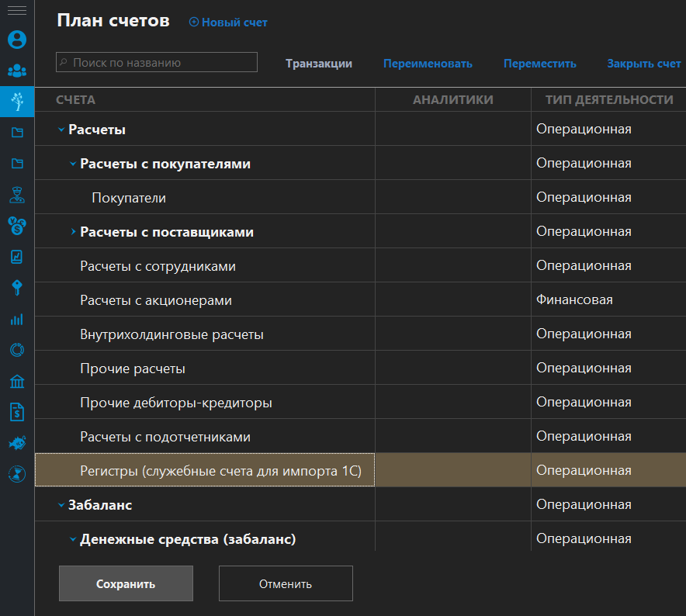The image size is (686, 616).
Task: Open the user profile icon in the sidebar
Action: point(16,39)
